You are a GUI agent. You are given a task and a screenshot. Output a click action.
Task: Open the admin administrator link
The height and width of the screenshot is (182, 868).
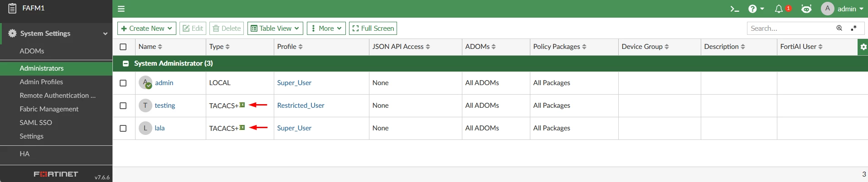tap(164, 83)
